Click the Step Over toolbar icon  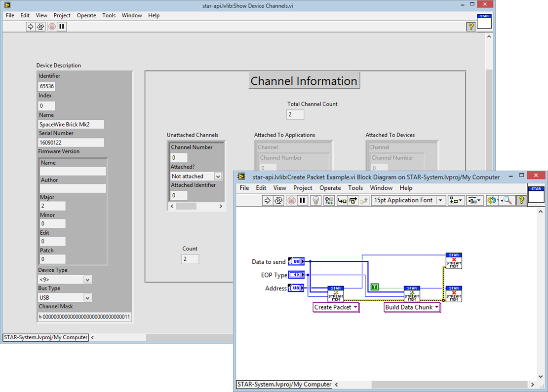point(353,200)
